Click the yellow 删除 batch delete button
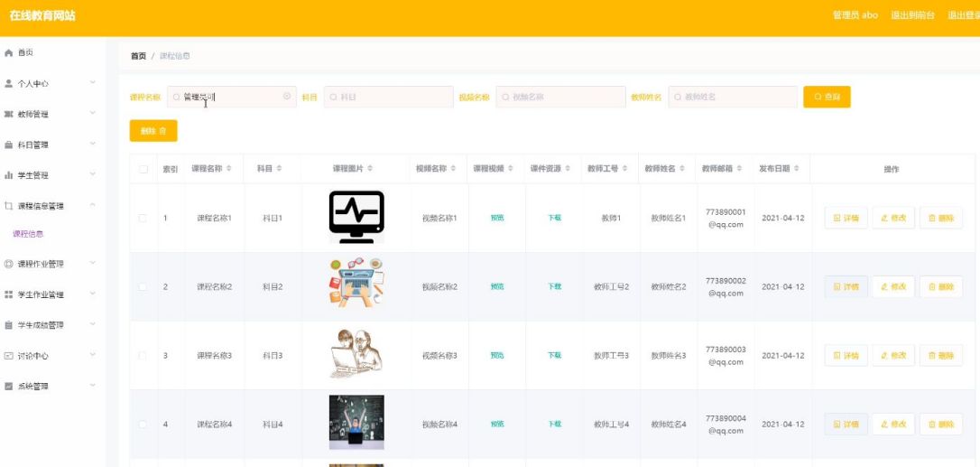This screenshot has width=980, height=467. [x=153, y=131]
